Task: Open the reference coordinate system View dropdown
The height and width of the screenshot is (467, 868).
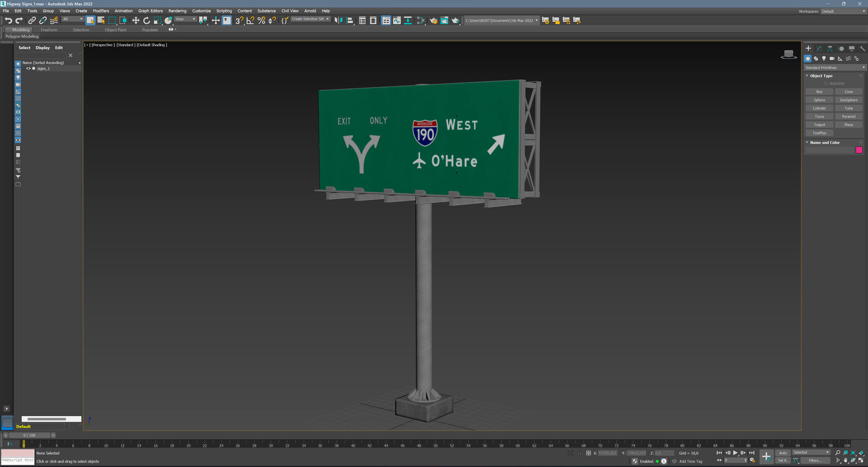Action: [x=185, y=19]
